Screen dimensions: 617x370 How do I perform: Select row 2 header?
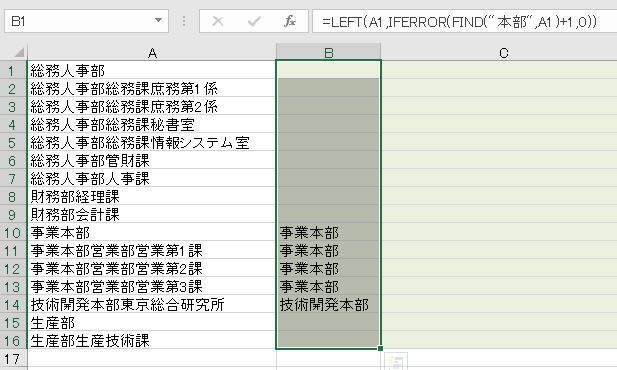pyautogui.click(x=13, y=89)
